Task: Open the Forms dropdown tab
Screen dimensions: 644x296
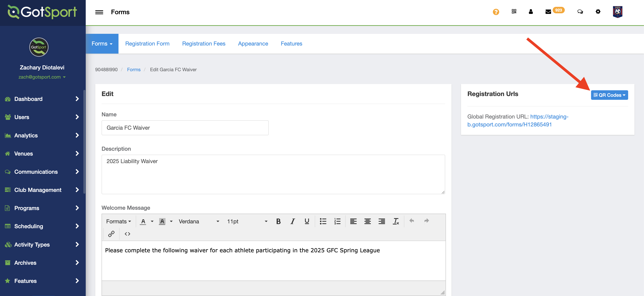Action: click(x=102, y=44)
